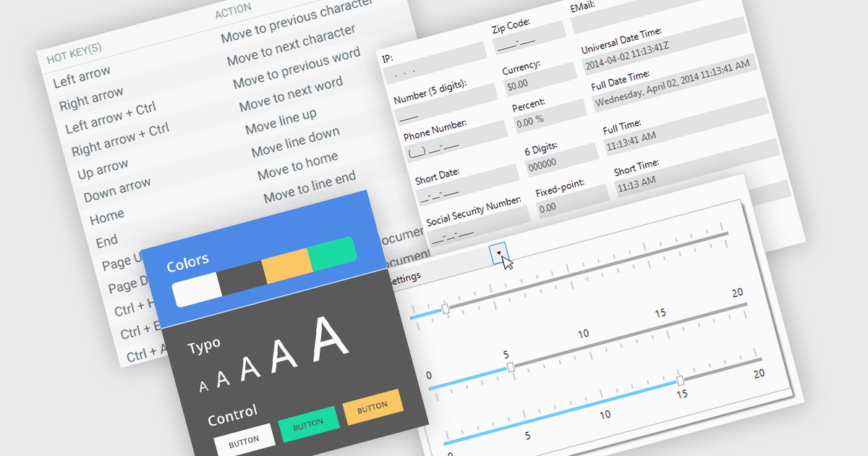Select the 'End' hot key row
This screenshot has width=868, height=456.
[107, 240]
